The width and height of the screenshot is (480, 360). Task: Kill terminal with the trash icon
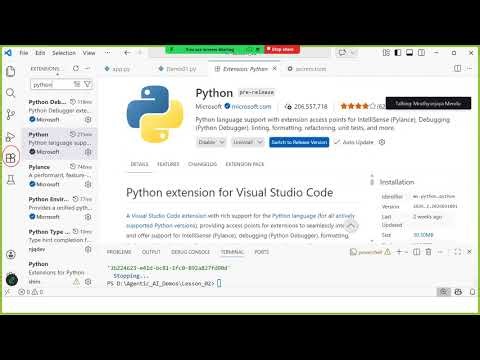point(429,252)
